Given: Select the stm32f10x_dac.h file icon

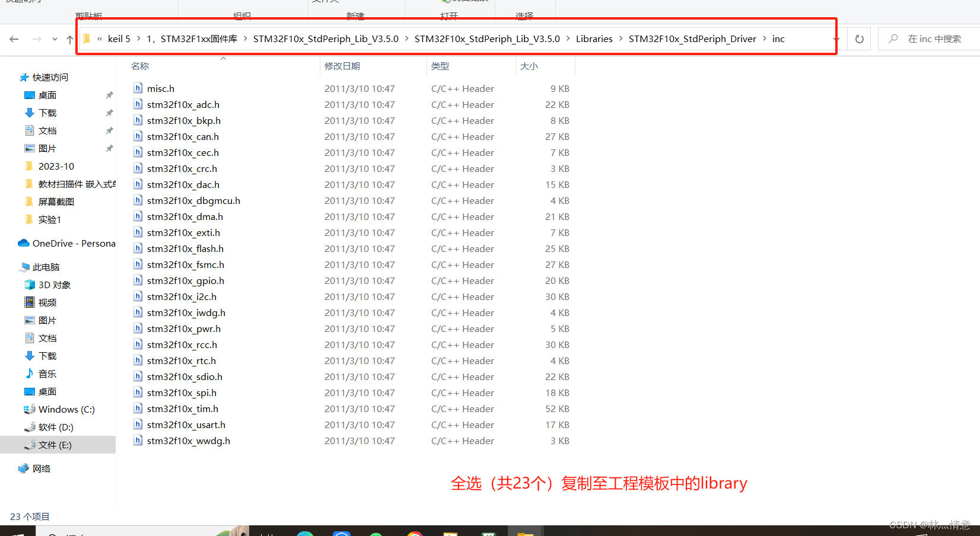Looking at the screenshot, I should [x=138, y=184].
